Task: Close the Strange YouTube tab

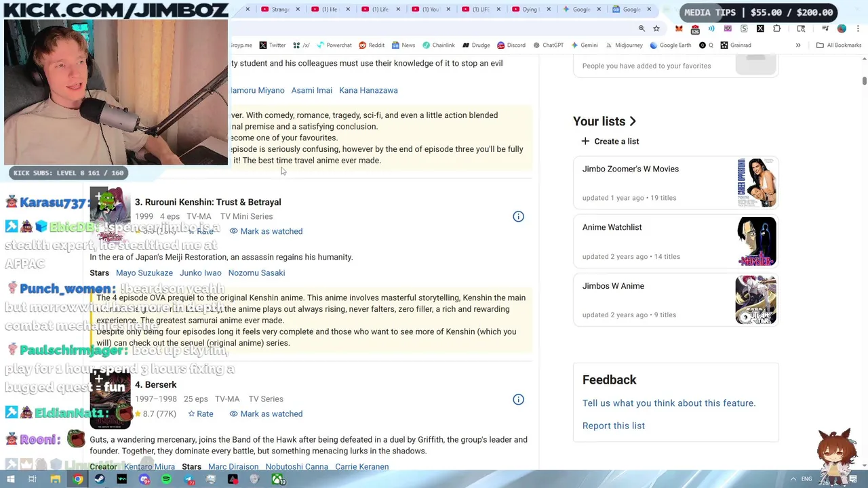Action: pos(298,9)
